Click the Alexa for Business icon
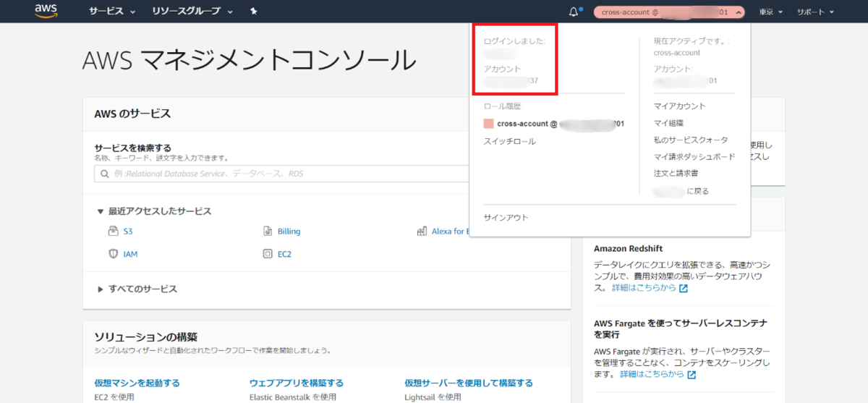The image size is (868, 403). [422, 232]
